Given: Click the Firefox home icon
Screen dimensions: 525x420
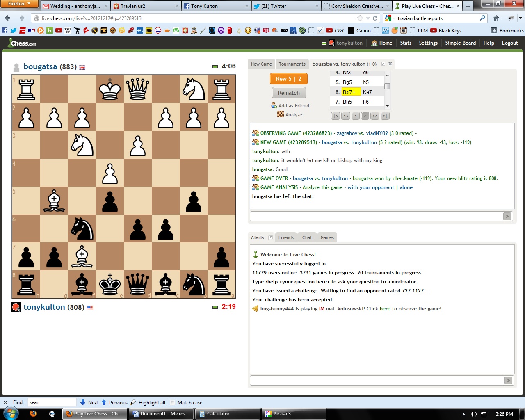Looking at the screenshot, I should 496,18.
